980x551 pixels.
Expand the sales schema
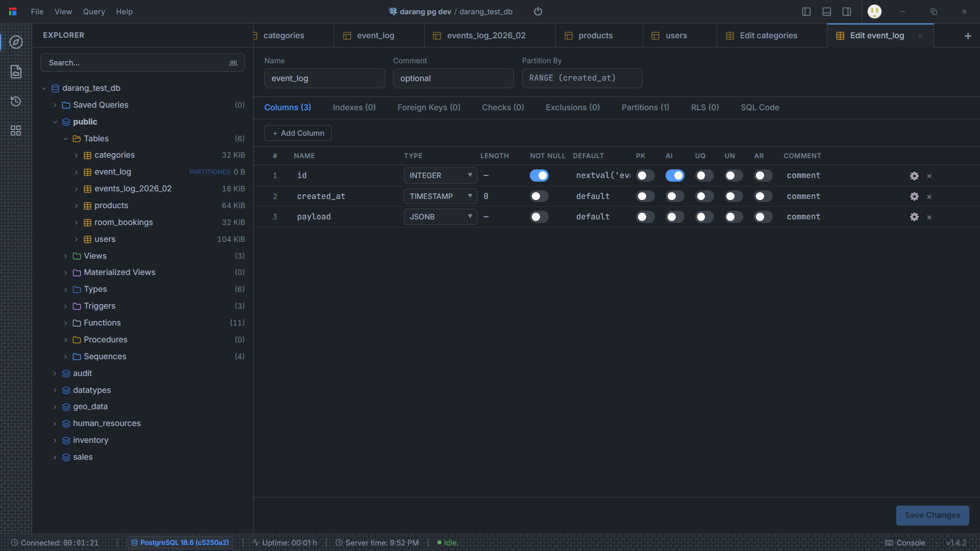[x=55, y=457]
